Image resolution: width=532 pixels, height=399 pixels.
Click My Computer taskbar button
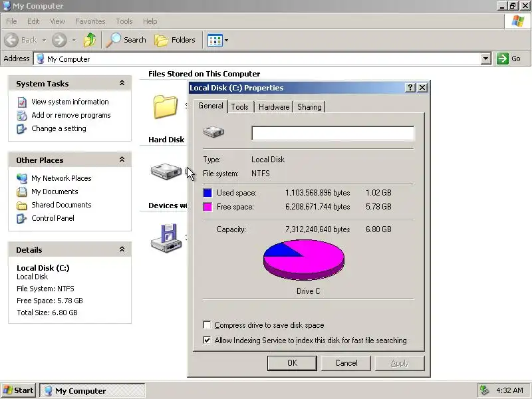tap(92, 390)
